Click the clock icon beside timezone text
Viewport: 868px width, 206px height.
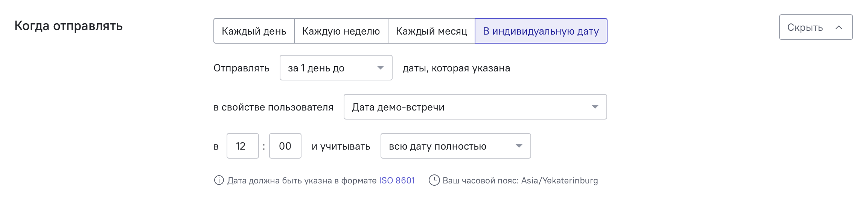tap(434, 180)
